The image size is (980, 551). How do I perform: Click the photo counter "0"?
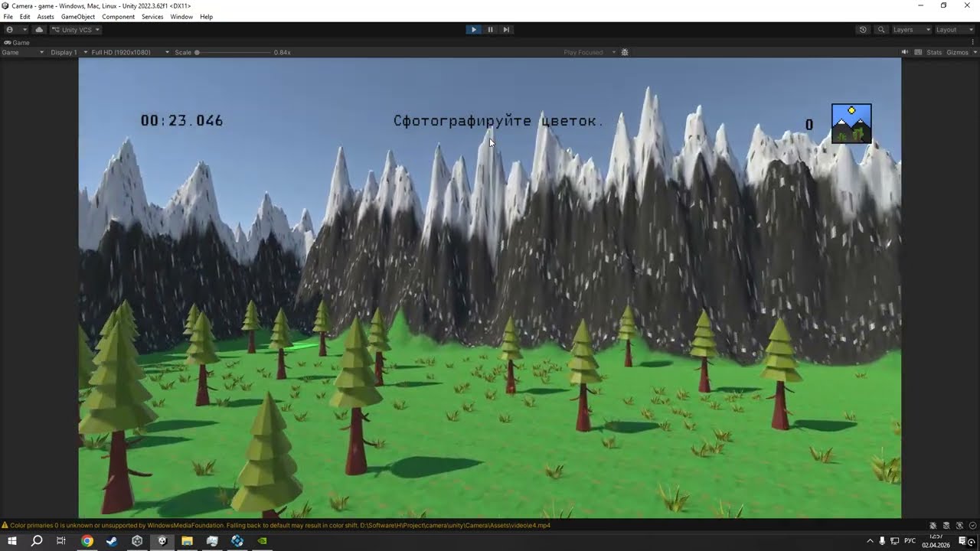tap(809, 125)
